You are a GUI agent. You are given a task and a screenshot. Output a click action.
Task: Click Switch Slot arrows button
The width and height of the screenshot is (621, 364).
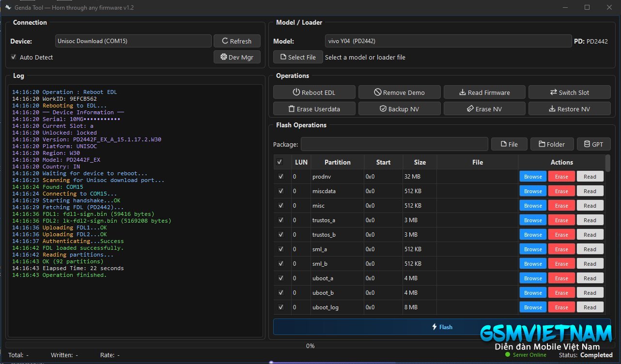tap(569, 92)
